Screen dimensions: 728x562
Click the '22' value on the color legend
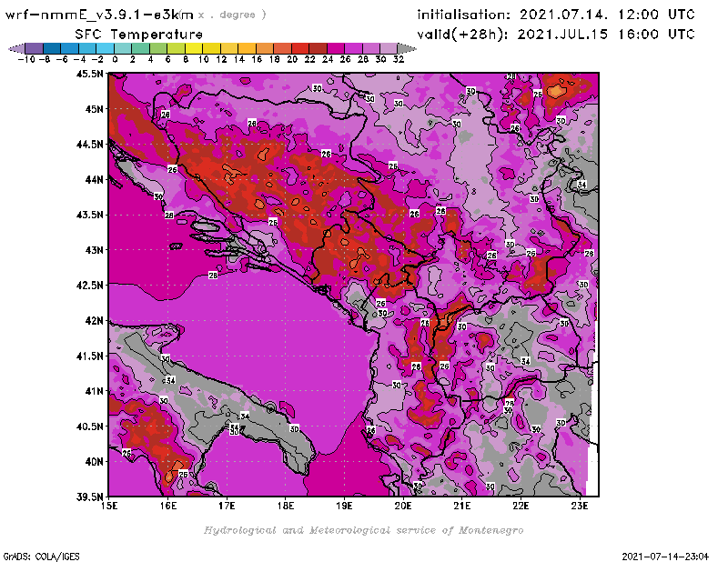(309, 59)
